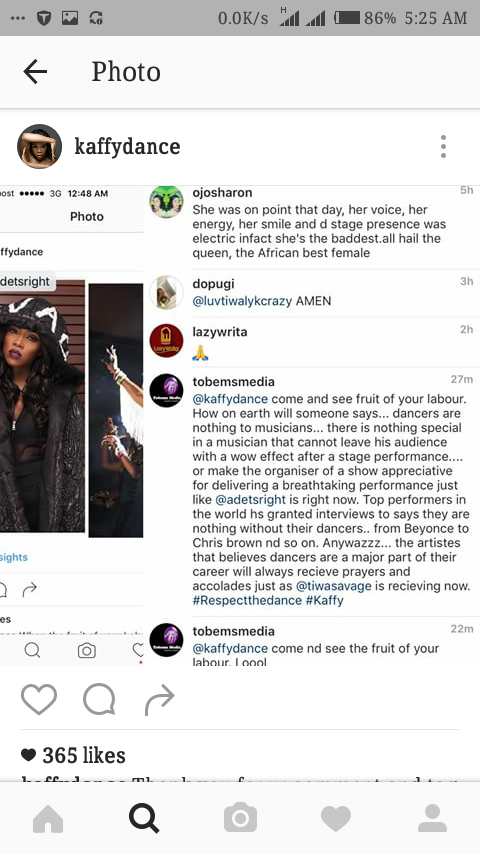Open the Profile tab
The width and height of the screenshot is (480, 854).
pos(433,819)
